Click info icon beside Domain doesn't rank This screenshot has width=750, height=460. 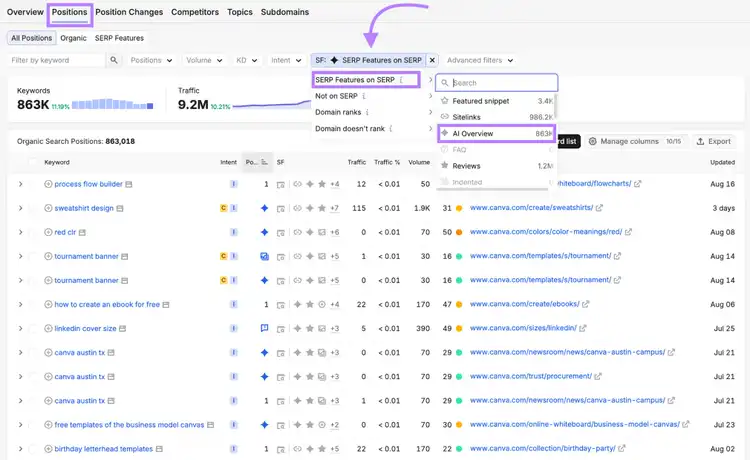tap(391, 129)
